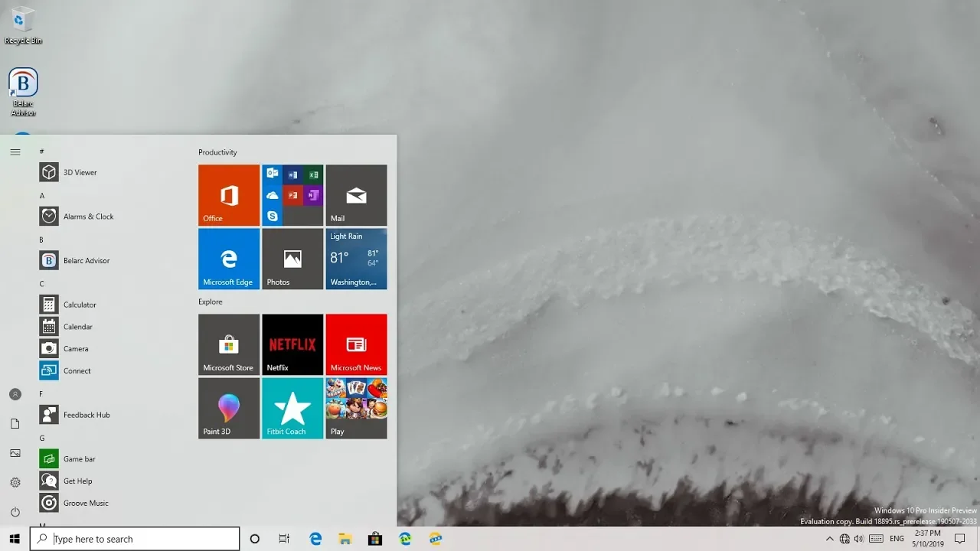
Task: Open the Action Center notifications icon
Action: 960,539
